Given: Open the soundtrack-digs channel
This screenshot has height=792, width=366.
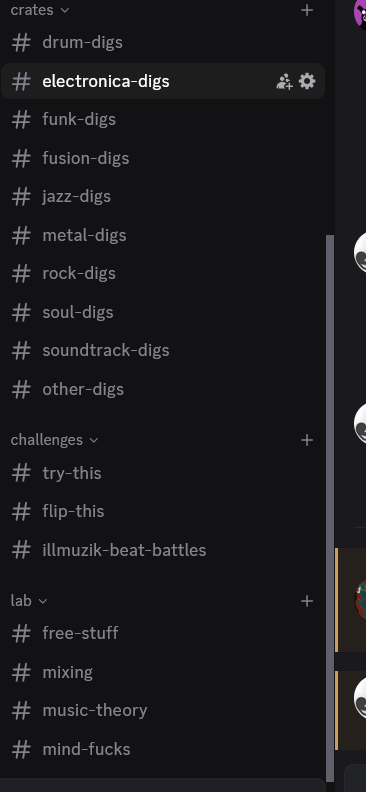Looking at the screenshot, I should (163, 351).
